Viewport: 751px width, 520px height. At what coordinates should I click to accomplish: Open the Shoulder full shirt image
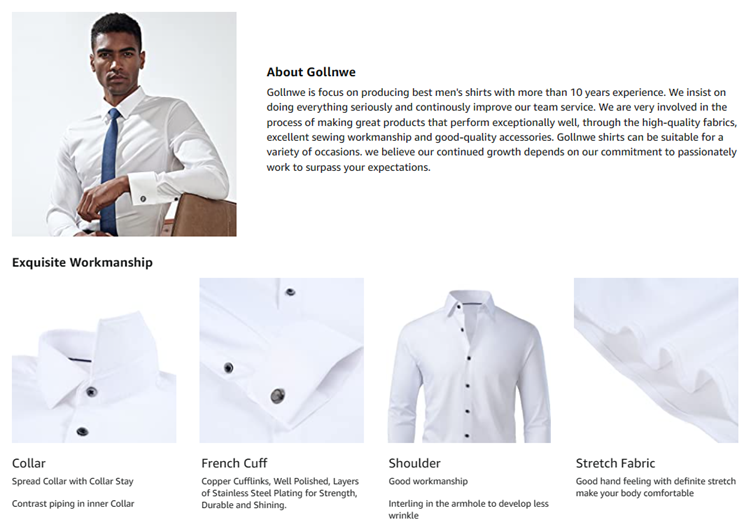pos(469,360)
